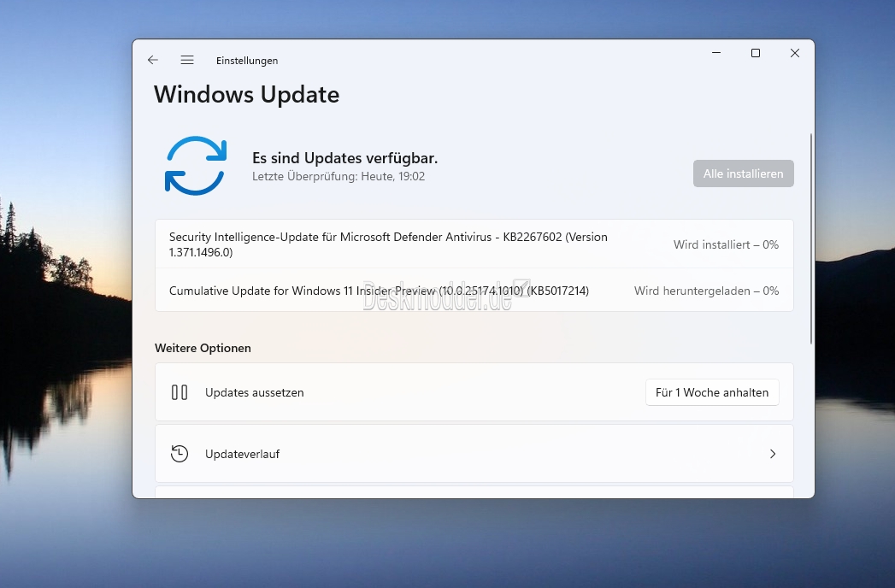
Task: Click the blue update sync icon
Action: [x=196, y=166]
